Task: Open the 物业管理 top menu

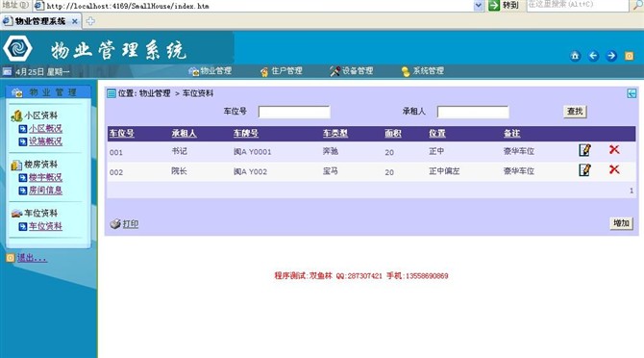Action: click(x=211, y=70)
